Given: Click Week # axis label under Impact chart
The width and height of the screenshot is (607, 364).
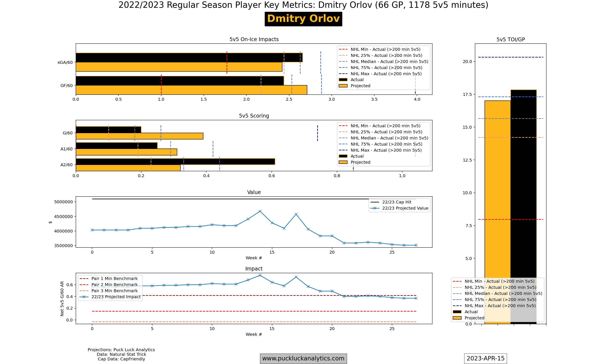Looking at the screenshot, I should point(254,334).
